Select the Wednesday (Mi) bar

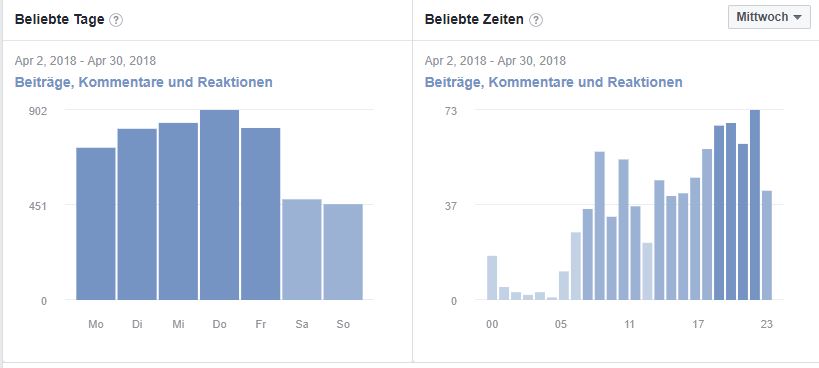178,211
